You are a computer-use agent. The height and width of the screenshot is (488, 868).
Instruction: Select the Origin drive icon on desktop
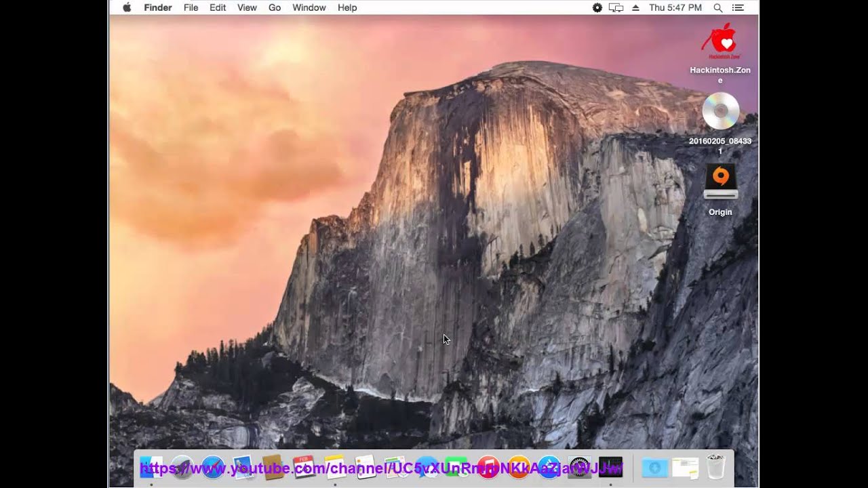tap(720, 182)
